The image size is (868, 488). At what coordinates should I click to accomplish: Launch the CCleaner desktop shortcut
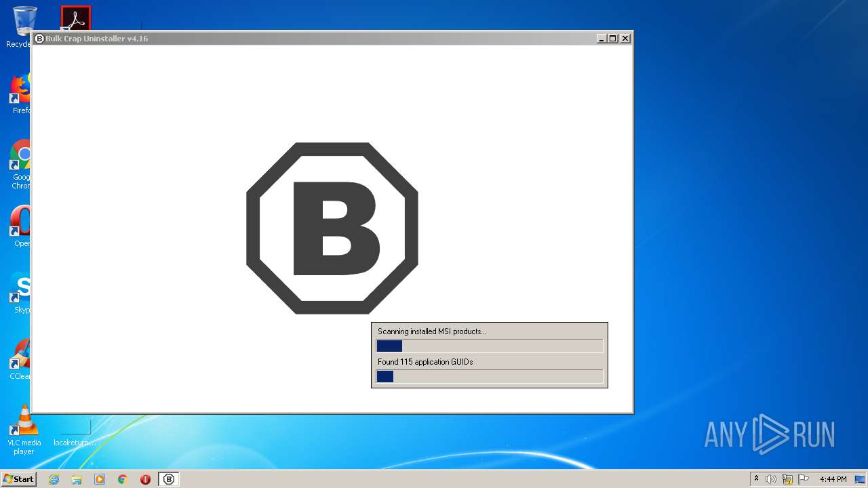pos(20,359)
